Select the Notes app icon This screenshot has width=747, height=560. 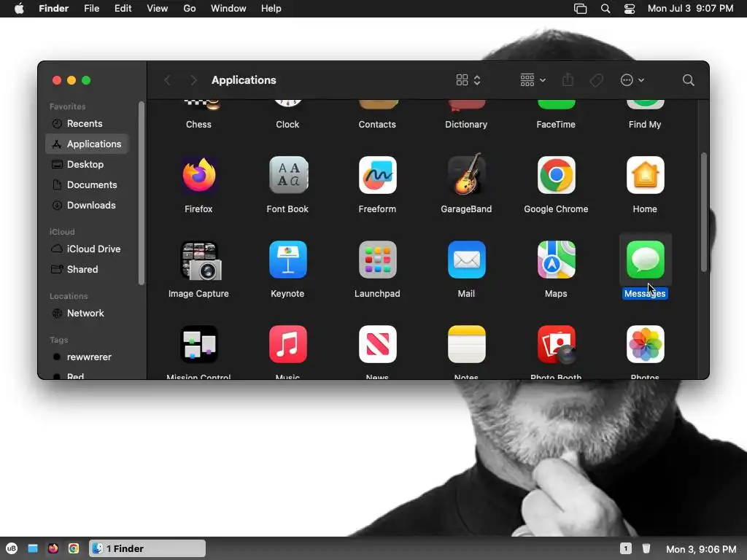[466, 344]
